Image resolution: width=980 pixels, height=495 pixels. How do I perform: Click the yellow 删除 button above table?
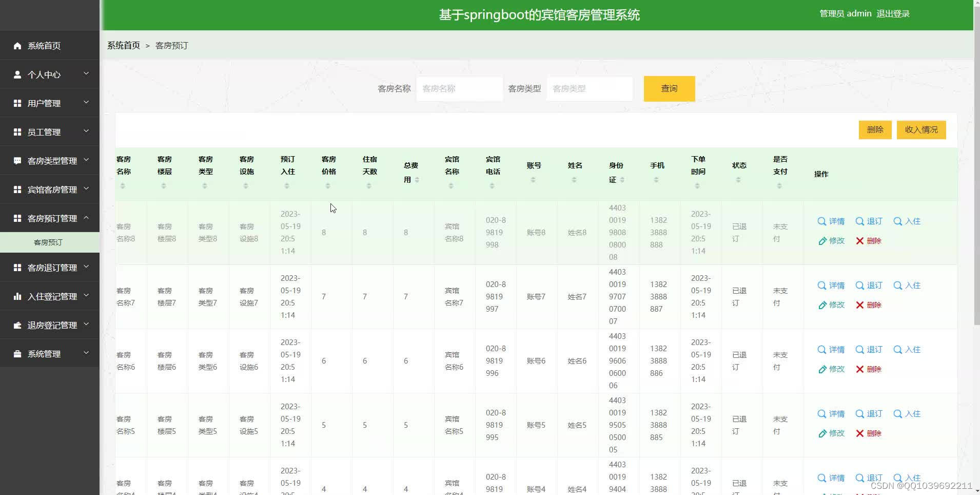875,130
